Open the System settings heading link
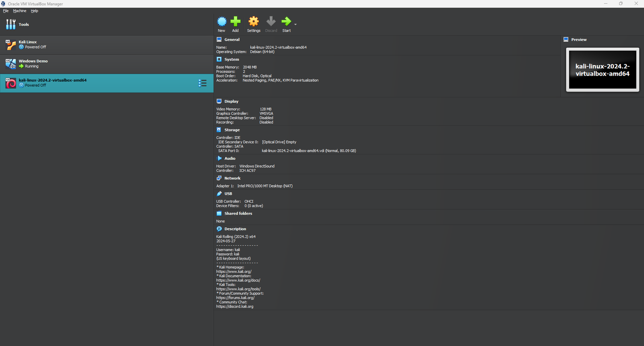Image resolution: width=644 pixels, height=346 pixels. 231,59
